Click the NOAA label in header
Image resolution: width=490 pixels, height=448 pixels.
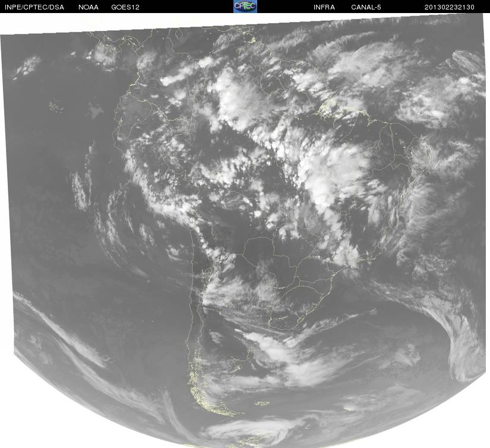tap(88, 7)
